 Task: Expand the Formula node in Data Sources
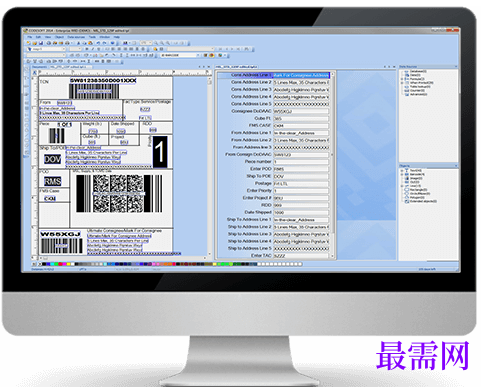point(402,79)
